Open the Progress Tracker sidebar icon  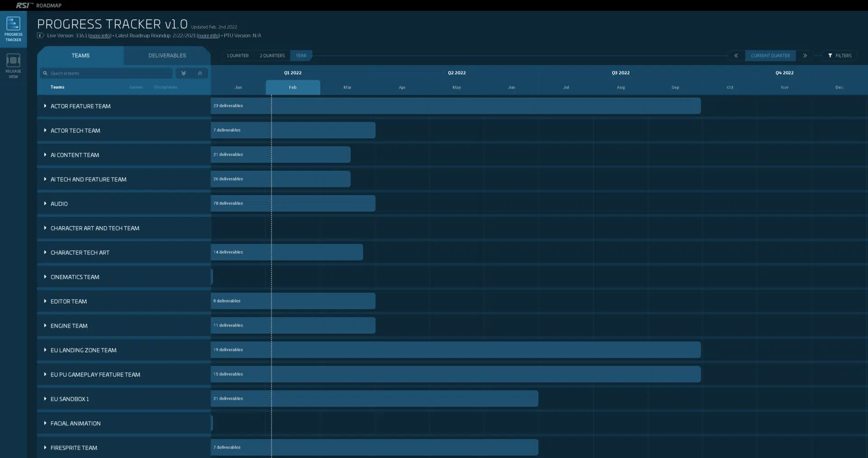[13, 28]
